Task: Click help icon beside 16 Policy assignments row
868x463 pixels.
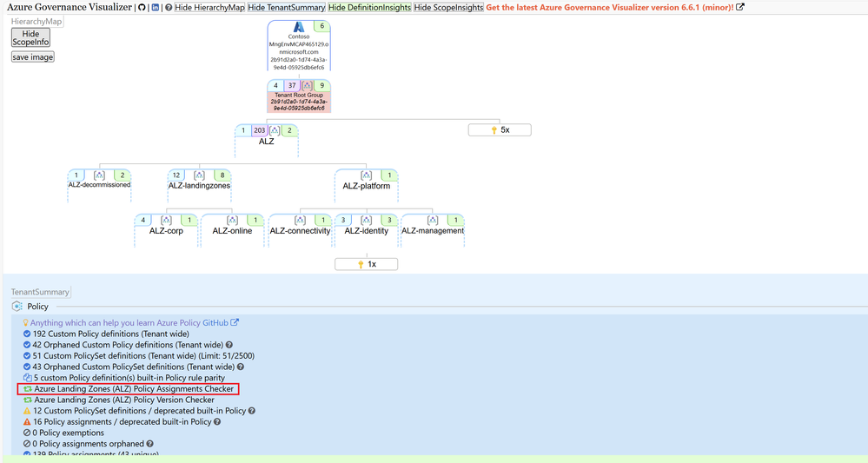Action: [217, 422]
